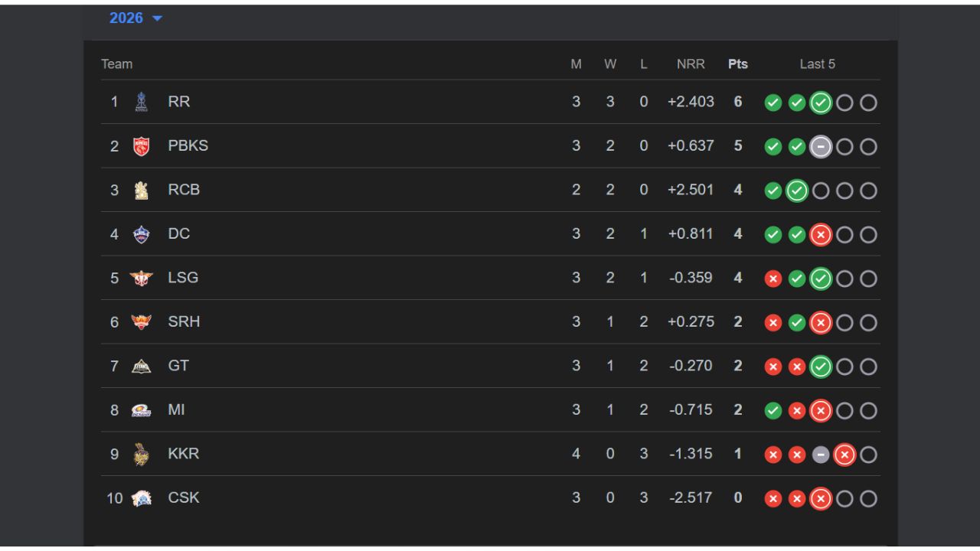Click the RCB team logo
This screenshot has height=551, width=980.
(141, 190)
